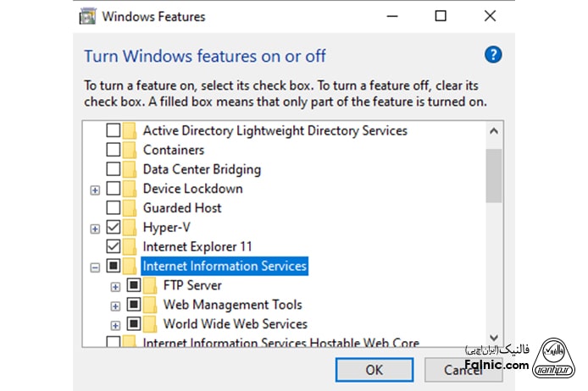Uncheck the Internet Explorer 11 checkbox
The height and width of the screenshot is (391, 588).
[x=113, y=246]
